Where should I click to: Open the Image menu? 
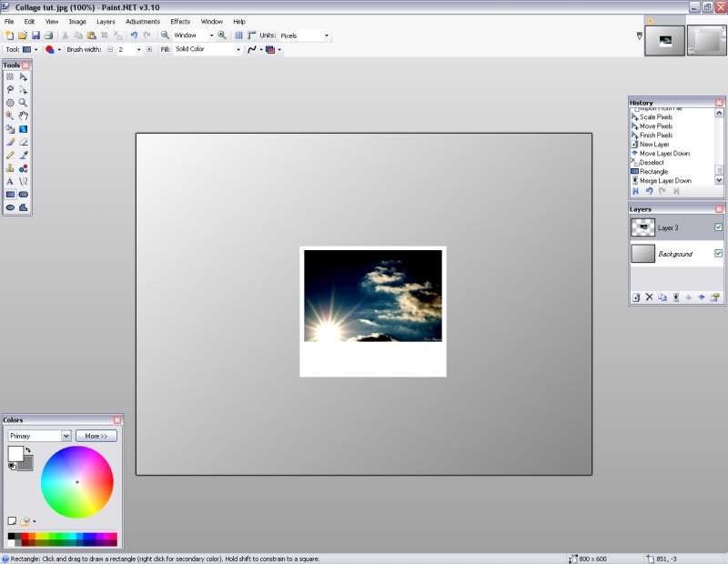coord(77,21)
